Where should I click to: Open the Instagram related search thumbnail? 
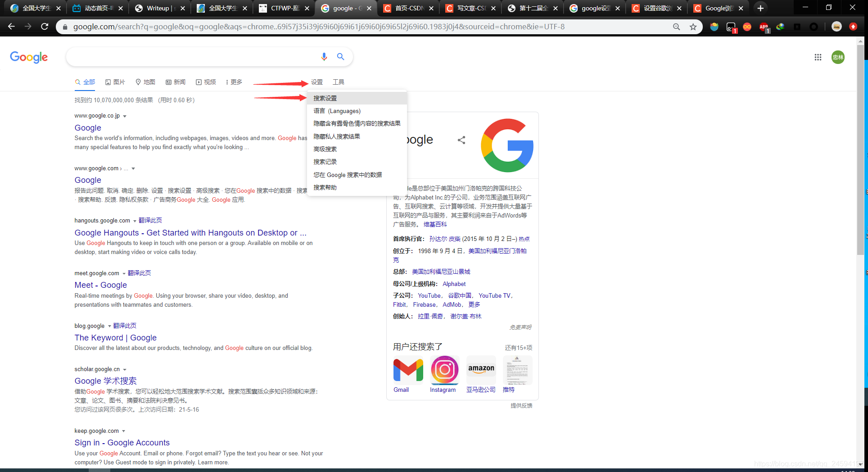(x=445, y=370)
